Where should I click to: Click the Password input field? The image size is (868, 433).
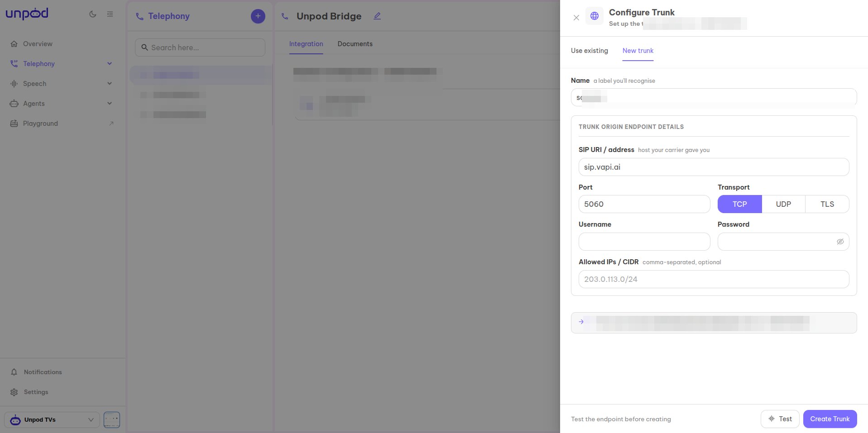coord(783,242)
